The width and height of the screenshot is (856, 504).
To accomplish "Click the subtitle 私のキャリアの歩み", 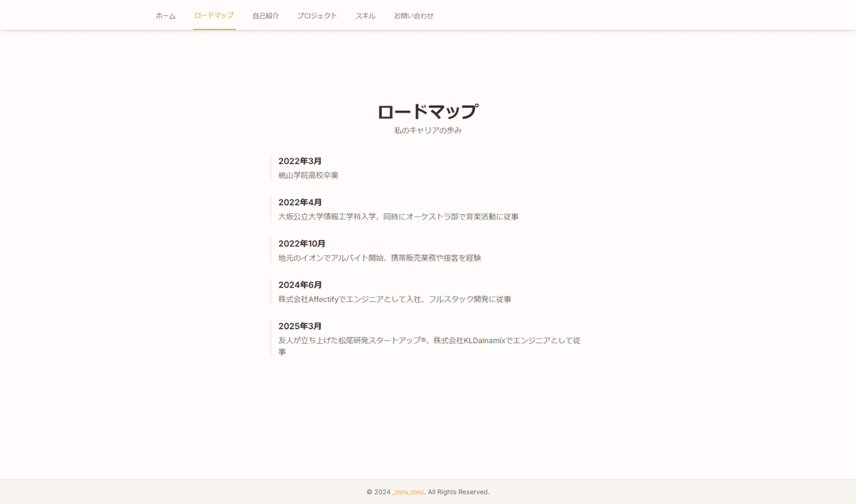I will click(428, 131).
